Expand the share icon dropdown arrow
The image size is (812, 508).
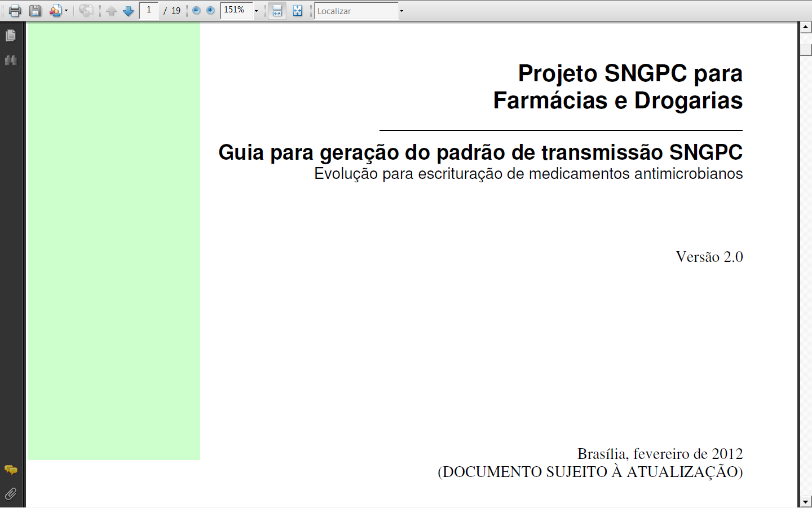coord(67,11)
